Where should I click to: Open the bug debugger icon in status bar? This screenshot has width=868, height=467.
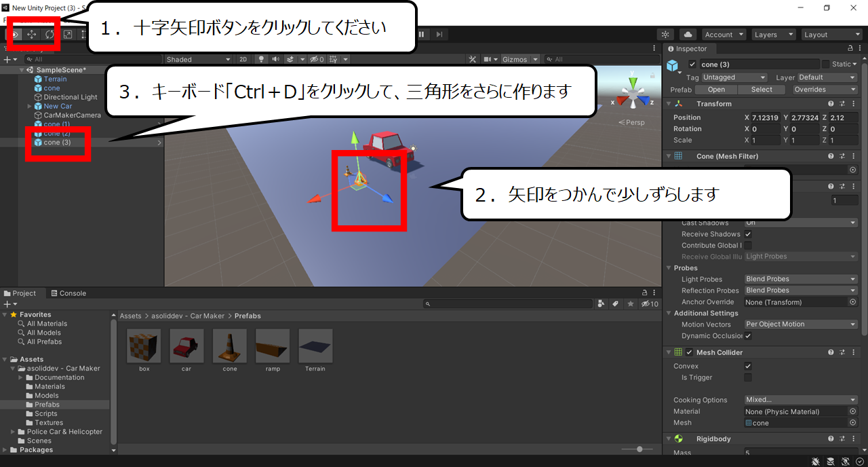tap(815, 461)
